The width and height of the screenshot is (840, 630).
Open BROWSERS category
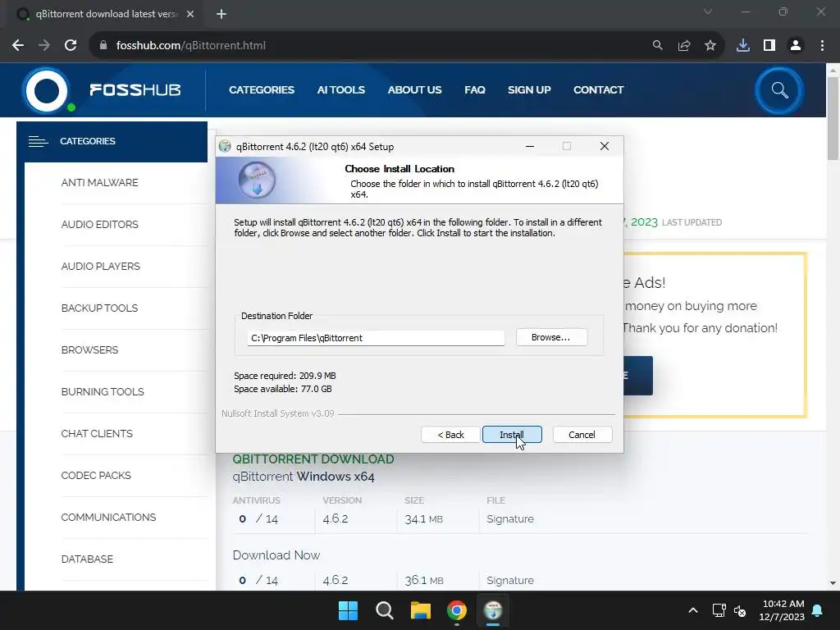point(89,349)
